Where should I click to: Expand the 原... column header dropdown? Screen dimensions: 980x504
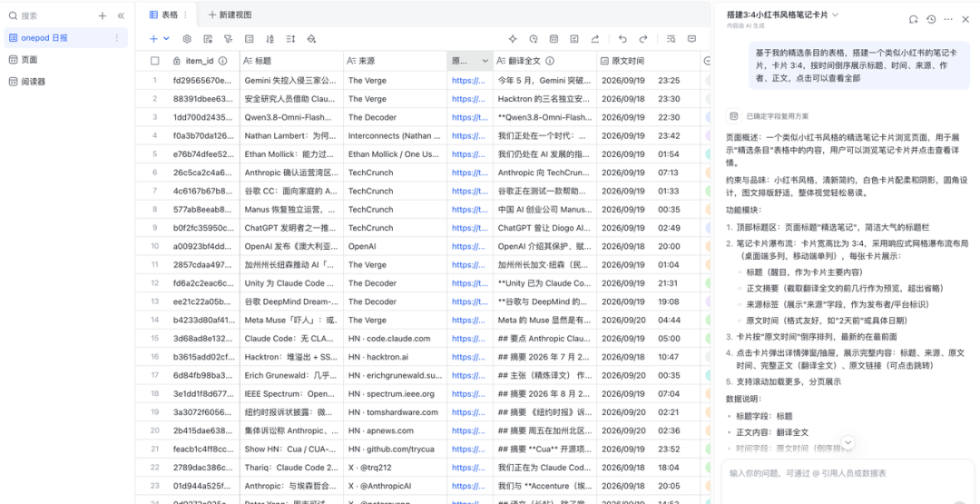[x=485, y=61]
